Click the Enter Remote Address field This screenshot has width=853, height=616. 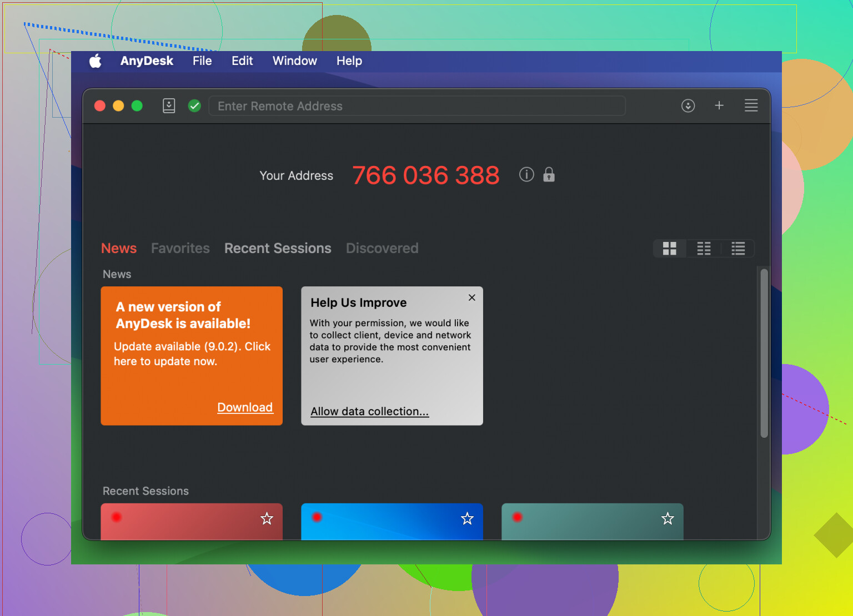click(x=417, y=106)
